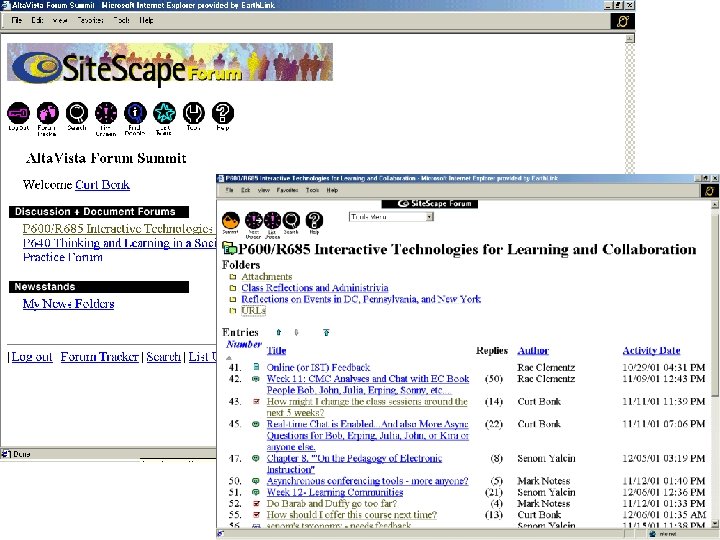Open the Find People info icon
This screenshot has width=720, height=540.
point(135,113)
